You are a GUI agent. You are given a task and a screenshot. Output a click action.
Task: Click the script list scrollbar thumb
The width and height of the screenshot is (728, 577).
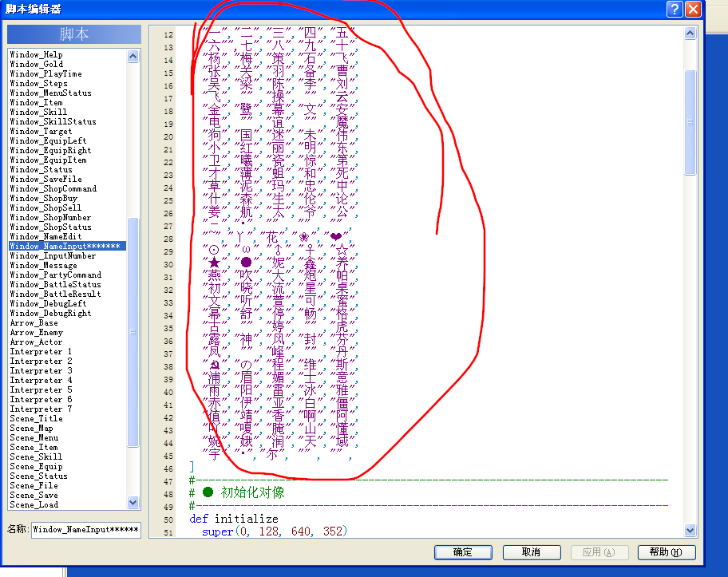tap(133, 332)
